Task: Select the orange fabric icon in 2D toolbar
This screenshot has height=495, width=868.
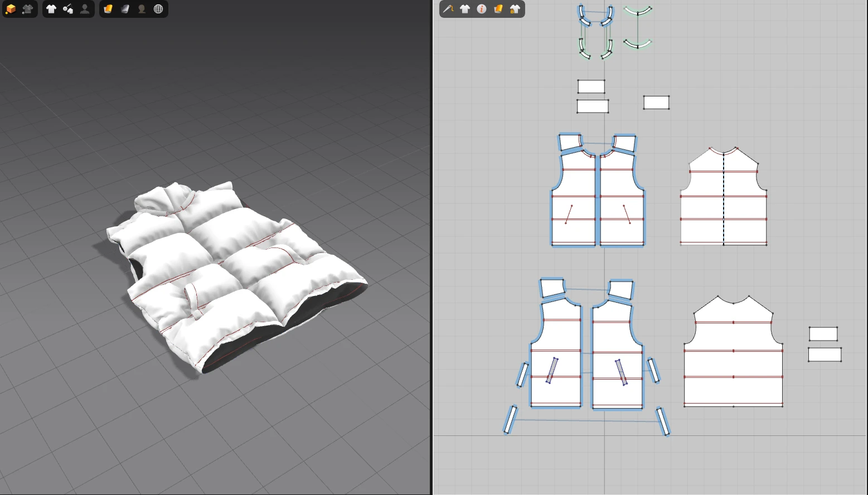Action: pos(498,9)
